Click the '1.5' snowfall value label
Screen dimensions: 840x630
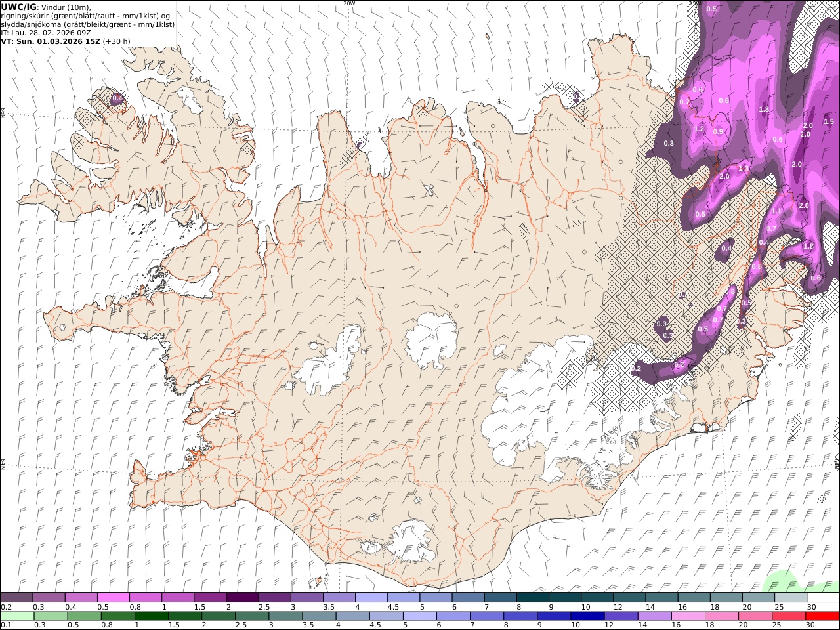[x=829, y=121]
